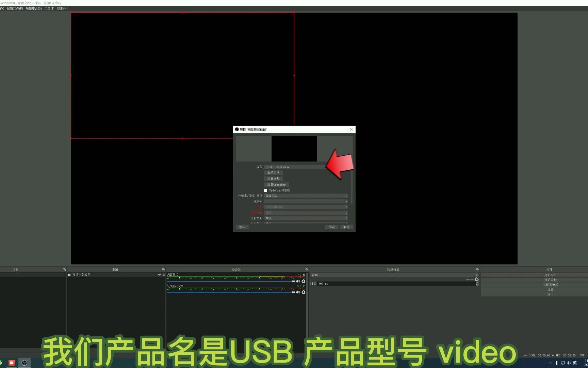Click the speaker icon in the system tray
Screen dimensions: 588x368
(569, 363)
